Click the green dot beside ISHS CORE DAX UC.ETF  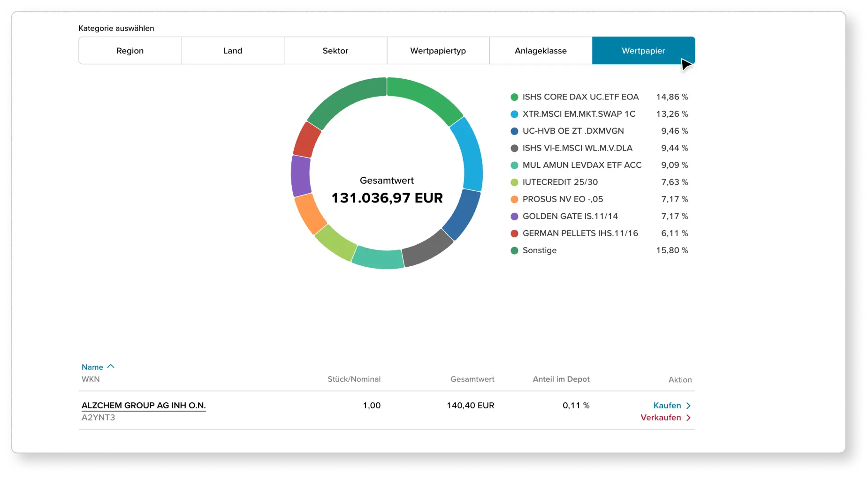point(514,97)
